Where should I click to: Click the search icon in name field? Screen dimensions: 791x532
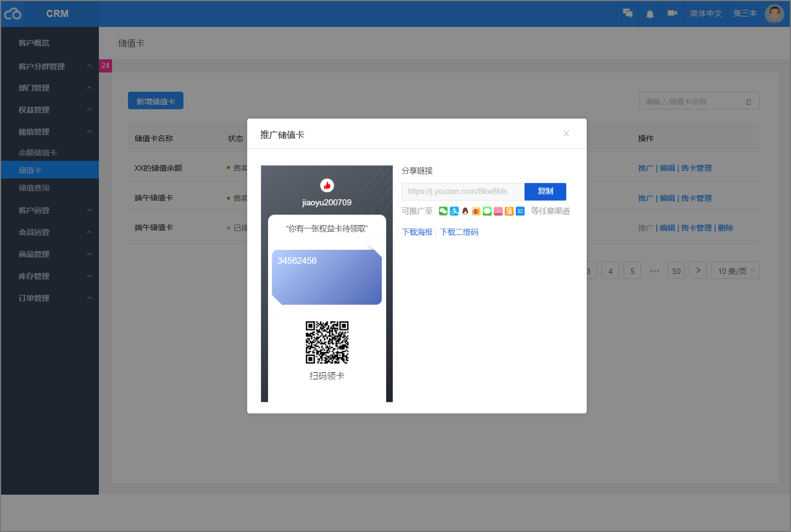[748, 102]
